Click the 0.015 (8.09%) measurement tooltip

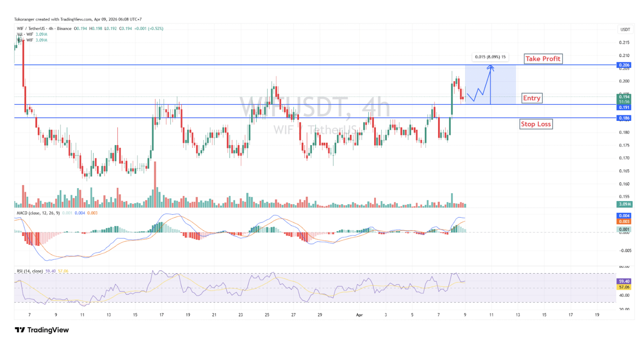[490, 57]
